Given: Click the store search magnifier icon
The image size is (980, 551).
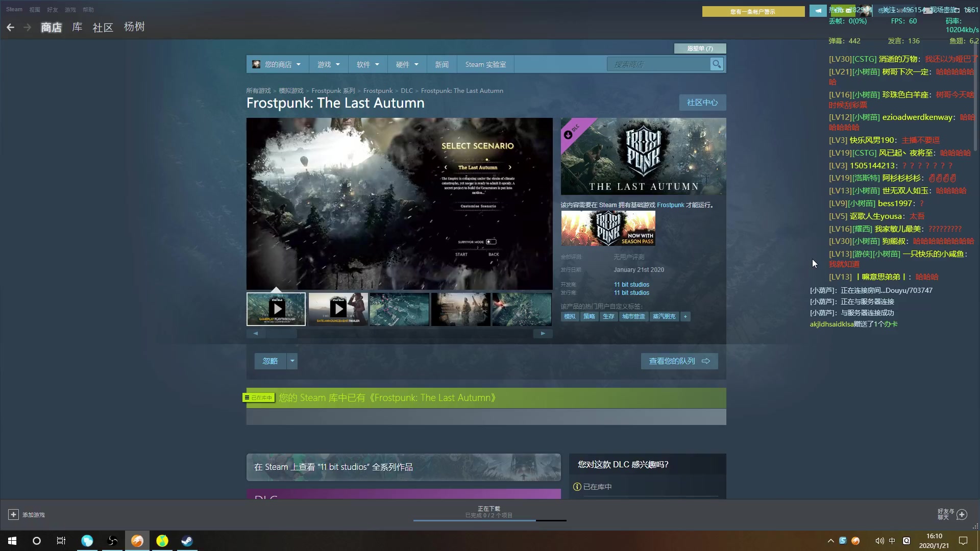Looking at the screenshot, I should pyautogui.click(x=717, y=64).
